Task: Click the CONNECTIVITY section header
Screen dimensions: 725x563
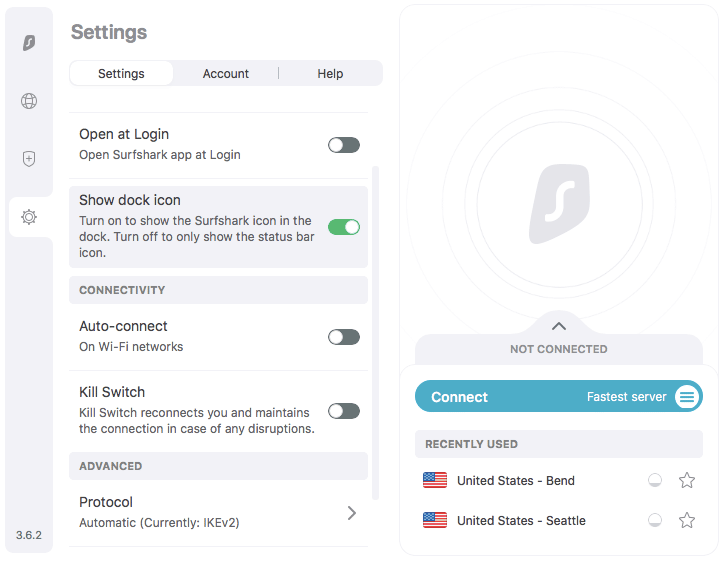Action: tap(218, 290)
